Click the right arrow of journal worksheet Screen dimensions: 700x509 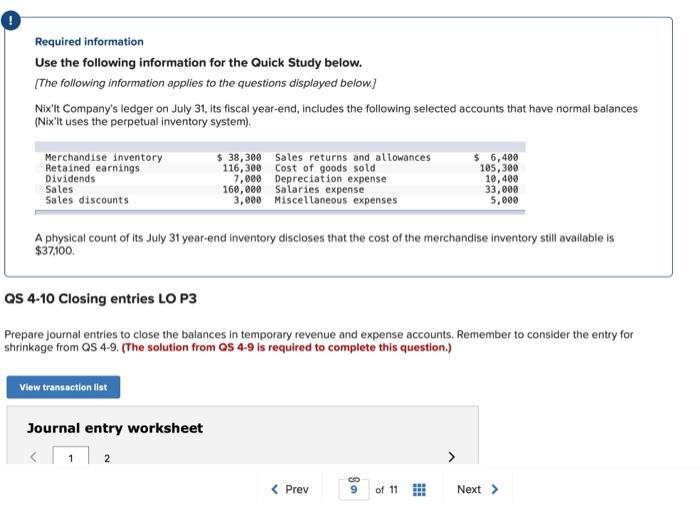(x=451, y=457)
